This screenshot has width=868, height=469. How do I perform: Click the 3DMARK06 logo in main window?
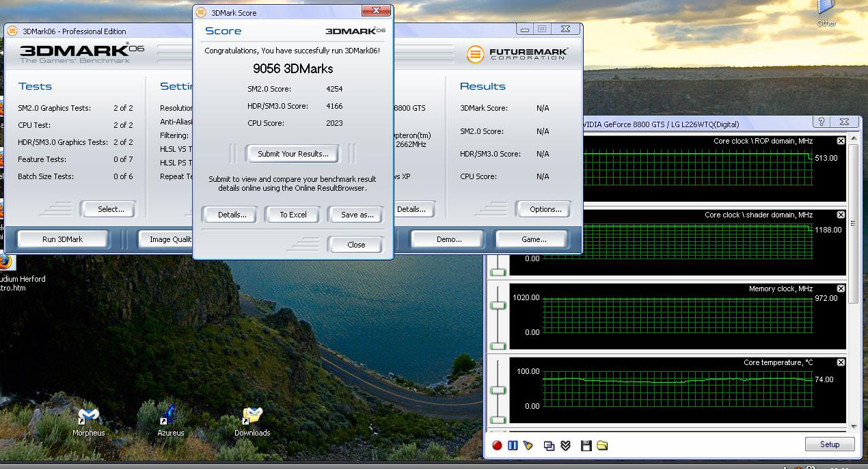(x=82, y=53)
